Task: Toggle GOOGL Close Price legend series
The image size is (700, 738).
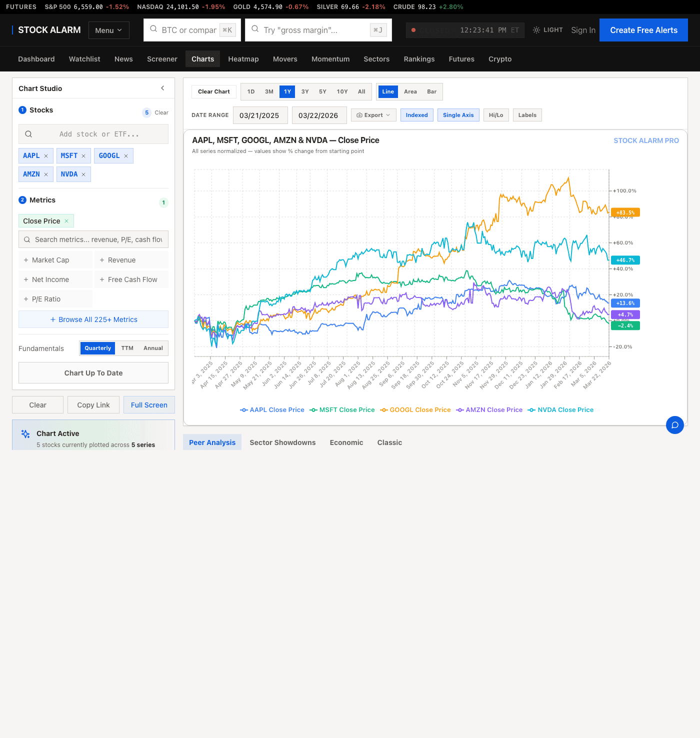Action: coord(415,410)
